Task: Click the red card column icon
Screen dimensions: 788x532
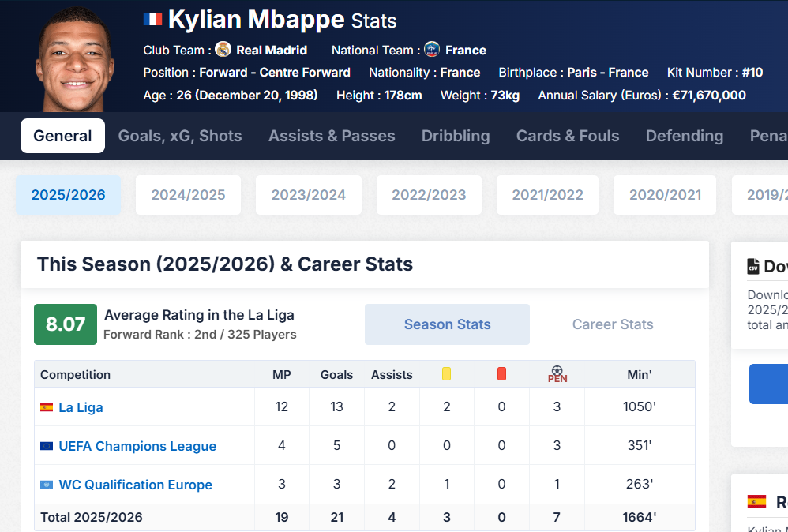Action: [x=501, y=374]
